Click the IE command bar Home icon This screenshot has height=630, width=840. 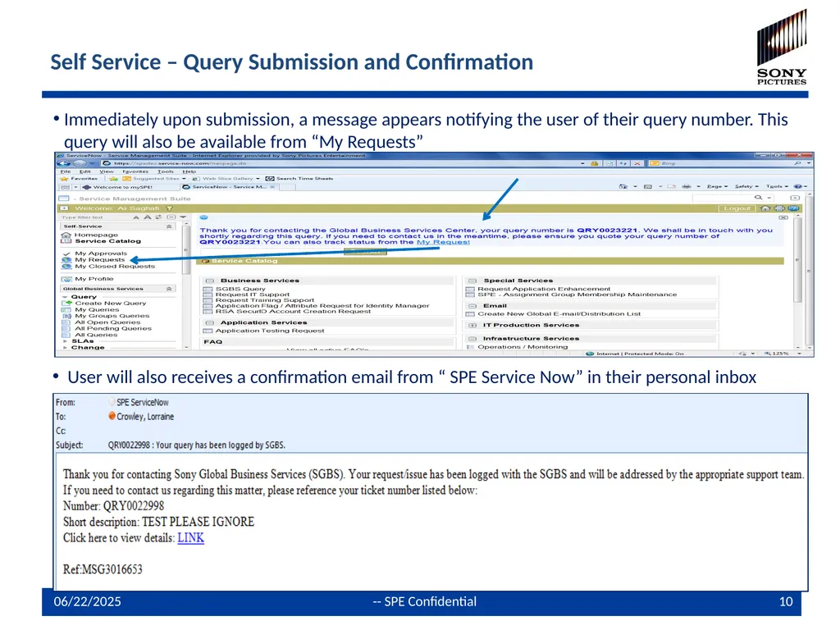click(x=623, y=186)
